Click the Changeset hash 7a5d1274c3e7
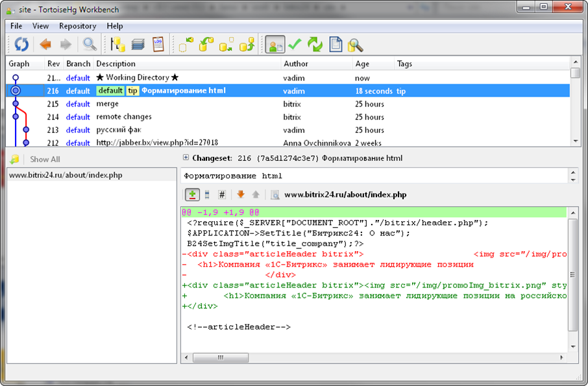The width and height of the screenshot is (588, 386). 288,158
